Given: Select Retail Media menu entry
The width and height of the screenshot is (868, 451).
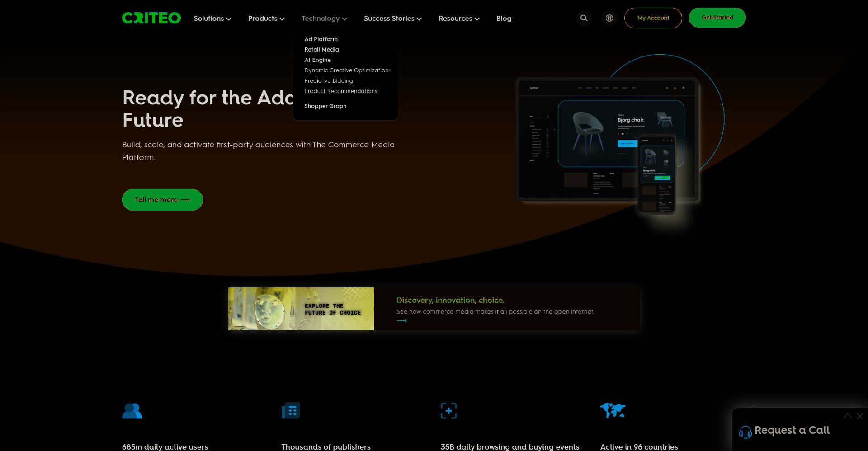Looking at the screenshot, I should coord(321,50).
